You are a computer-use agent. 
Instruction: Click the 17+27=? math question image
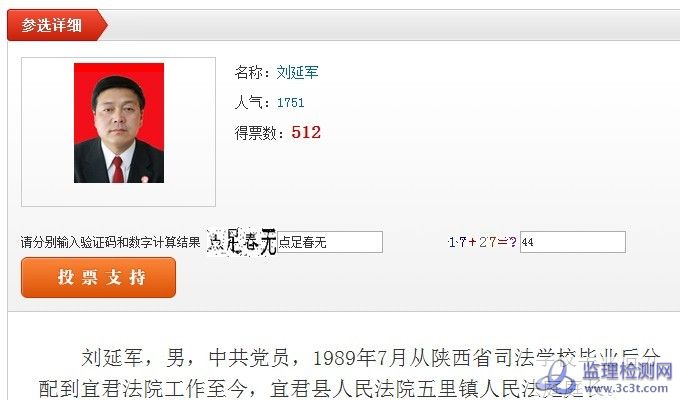(x=482, y=242)
